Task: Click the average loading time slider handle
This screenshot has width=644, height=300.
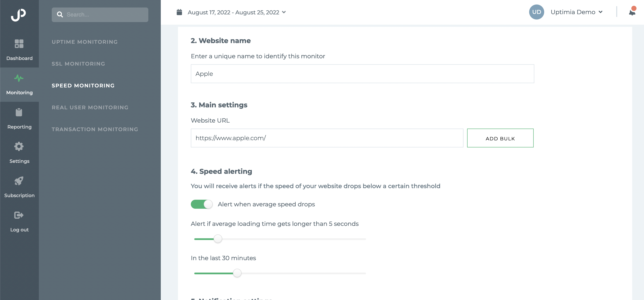Action: pos(218,239)
